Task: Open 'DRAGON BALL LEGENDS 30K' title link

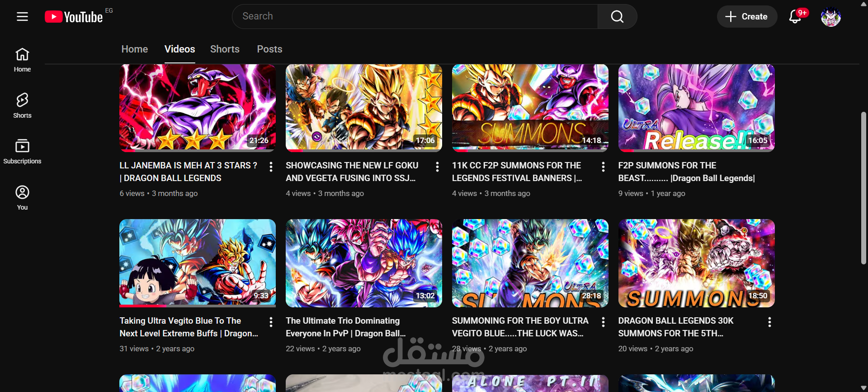Action: tap(676, 327)
